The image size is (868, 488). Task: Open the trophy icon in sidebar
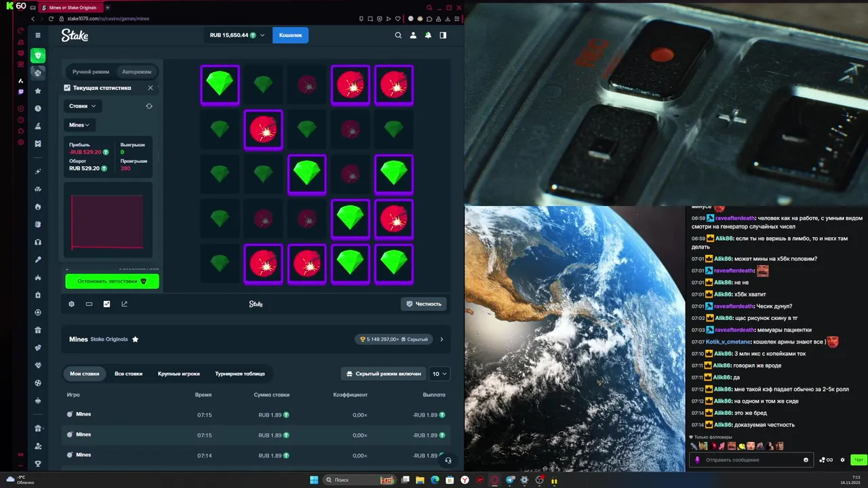point(38,464)
